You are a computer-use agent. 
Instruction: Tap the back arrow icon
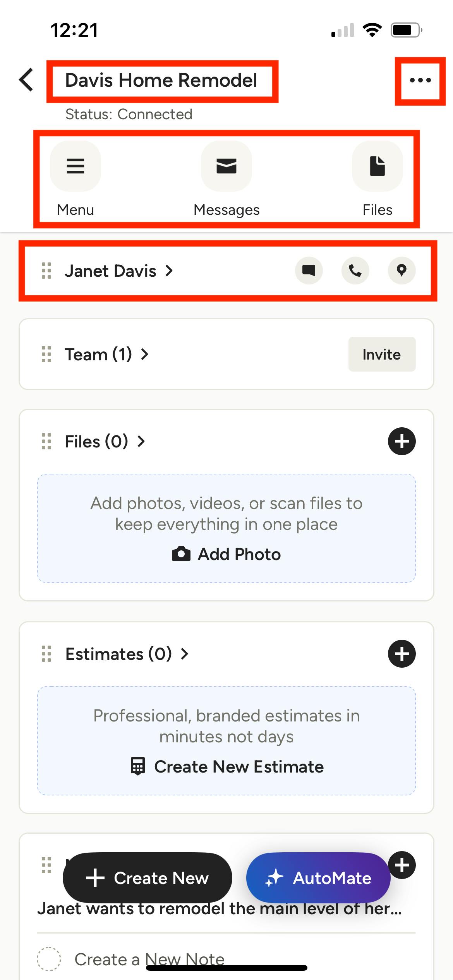(26, 80)
